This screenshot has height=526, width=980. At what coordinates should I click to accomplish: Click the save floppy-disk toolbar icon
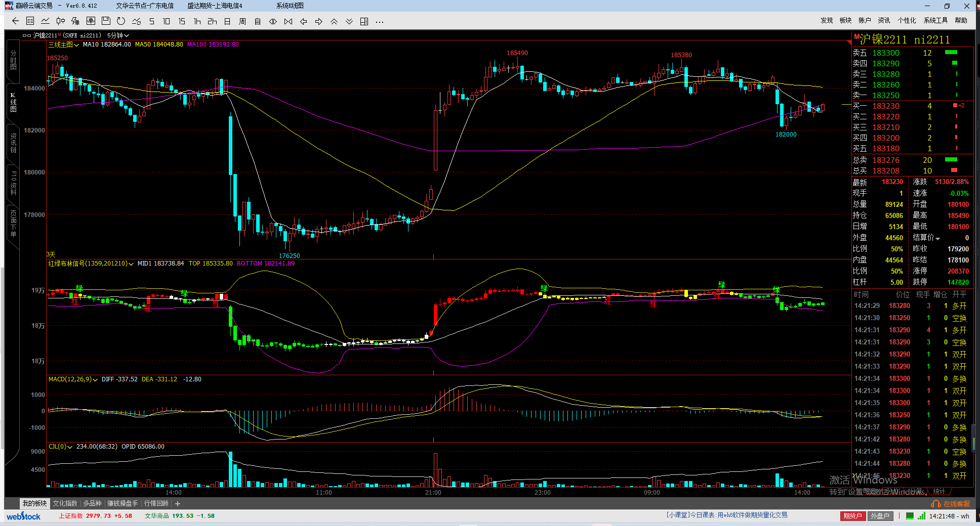tap(106, 21)
